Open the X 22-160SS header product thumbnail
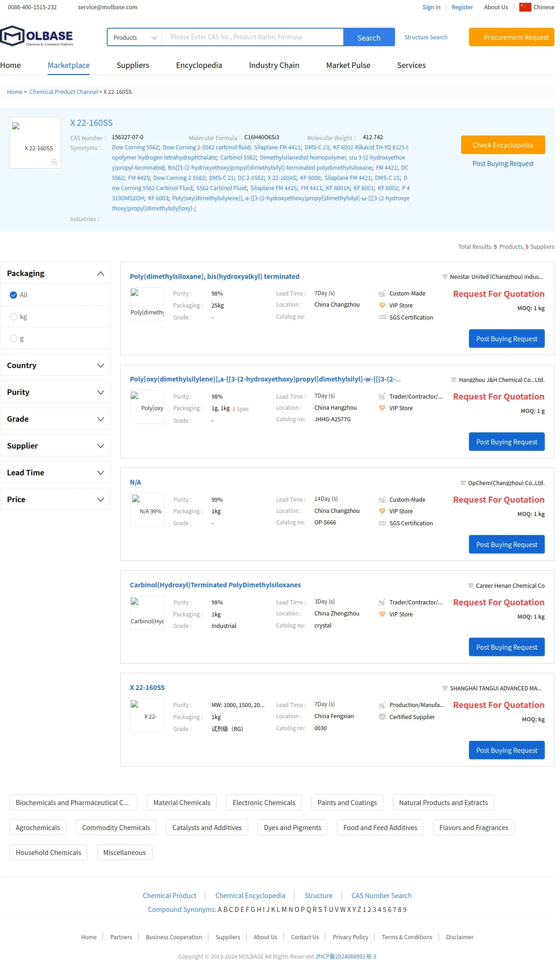This screenshot has width=560, height=960. tap(35, 142)
